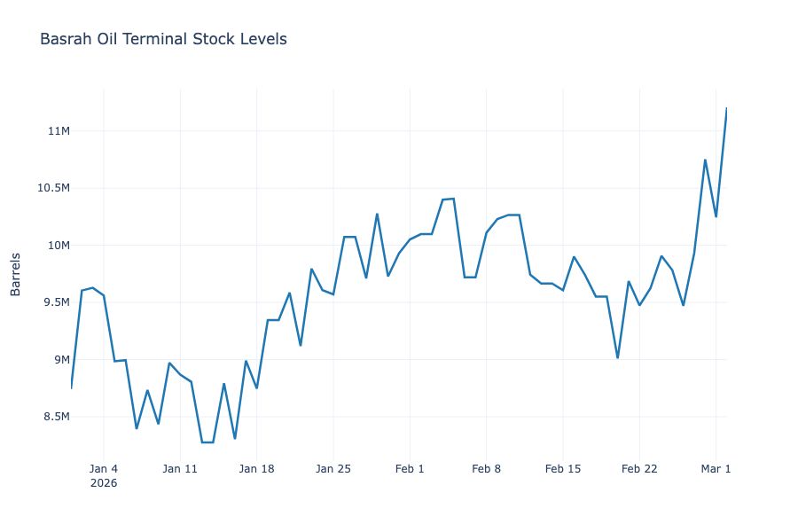798x532 pixels.
Task: Click the 'Feb 8' x-axis date label
Action: (x=487, y=469)
